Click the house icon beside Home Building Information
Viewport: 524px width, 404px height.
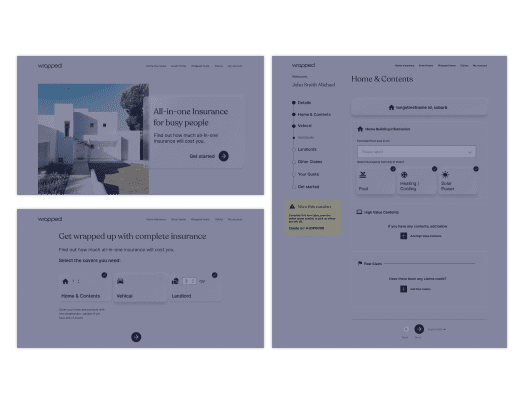[x=360, y=129]
